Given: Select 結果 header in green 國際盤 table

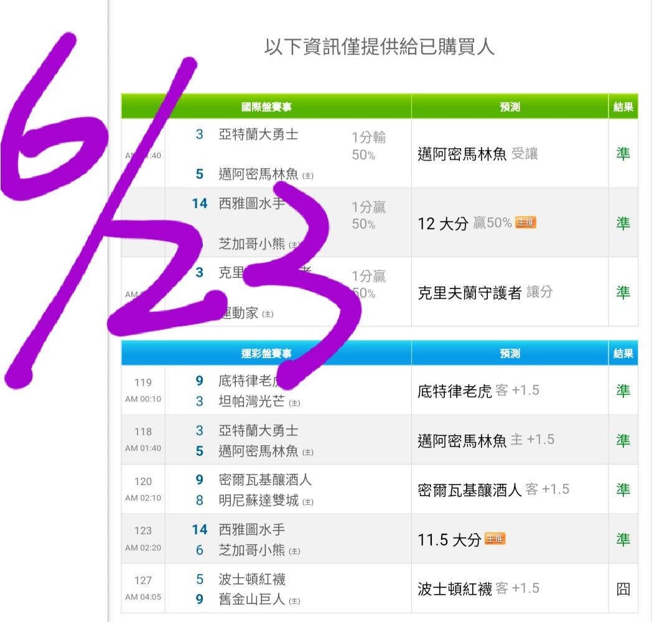Looking at the screenshot, I should point(623,107).
